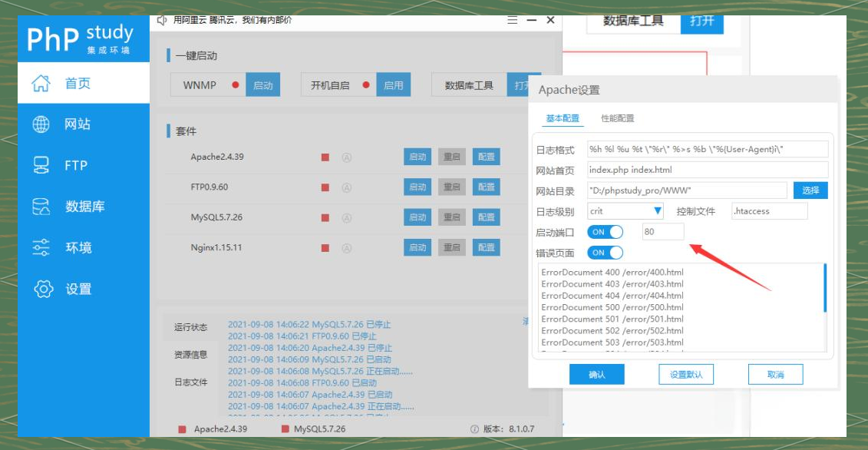Click the red WNMP status dot
The height and width of the screenshot is (450, 868).
[x=236, y=85]
